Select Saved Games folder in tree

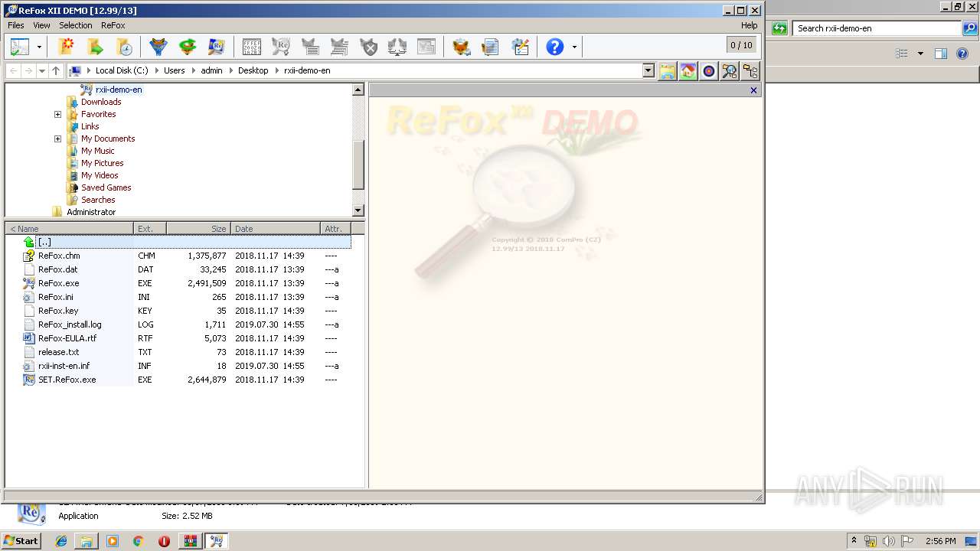click(106, 187)
